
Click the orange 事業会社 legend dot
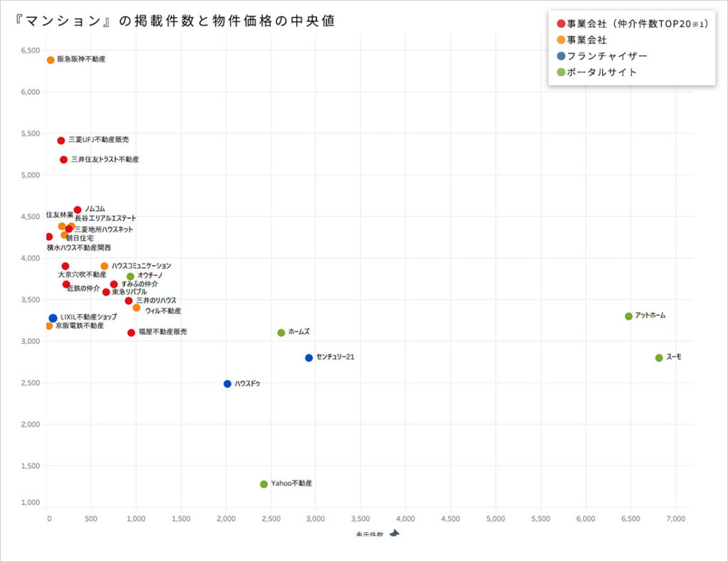pos(561,40)
